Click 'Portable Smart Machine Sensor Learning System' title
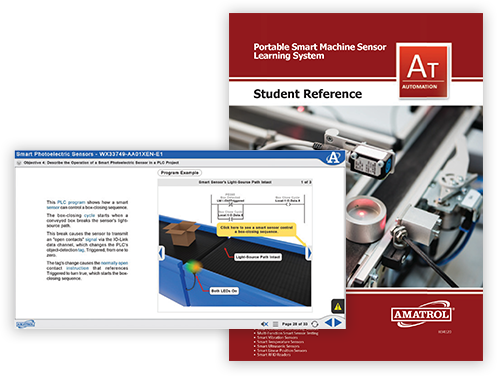Screen dimensions: 497x377 [x=319, y=51]
